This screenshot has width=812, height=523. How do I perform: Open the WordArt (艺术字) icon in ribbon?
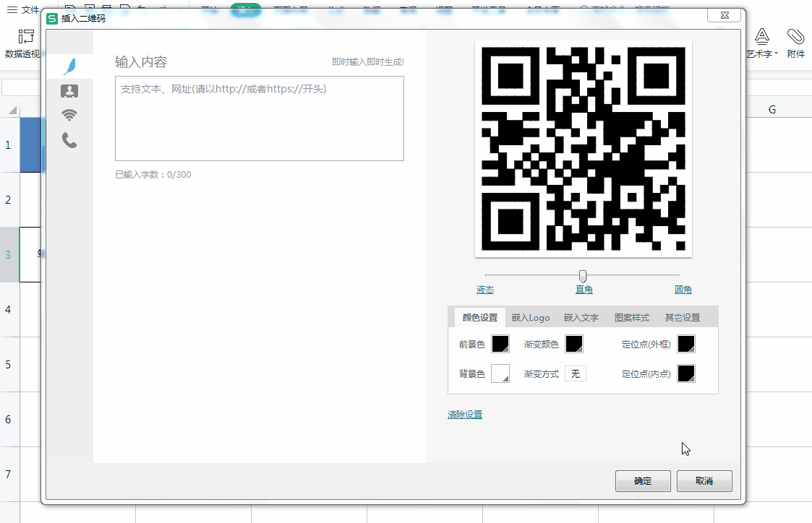(762, 36)
